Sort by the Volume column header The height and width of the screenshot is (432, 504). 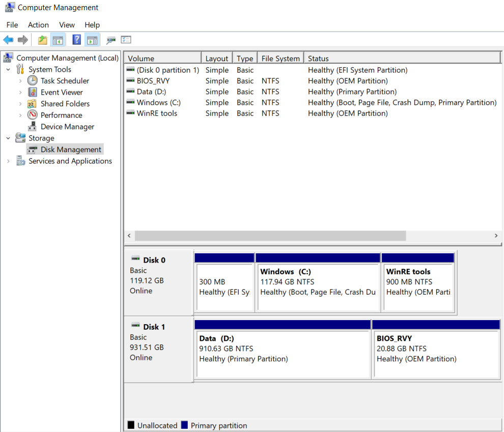(x=163, y=58)
